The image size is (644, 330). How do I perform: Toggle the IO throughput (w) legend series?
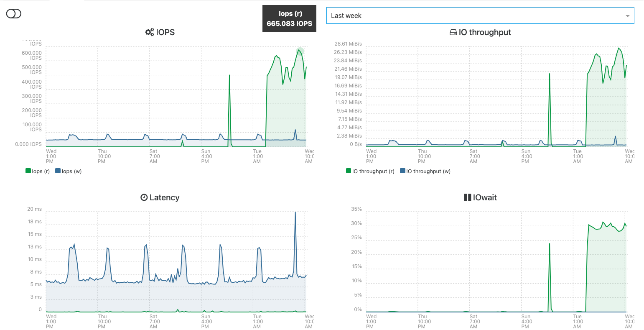425,171
